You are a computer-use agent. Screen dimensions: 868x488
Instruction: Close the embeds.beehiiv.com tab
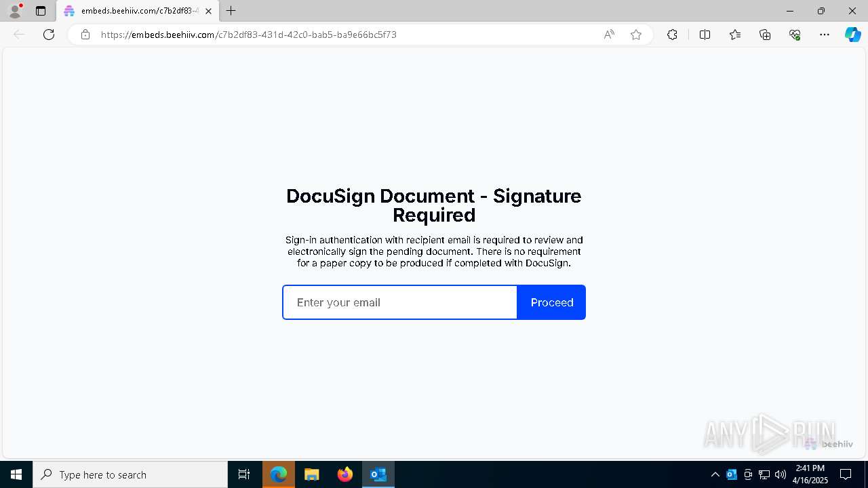coord(208,11)
